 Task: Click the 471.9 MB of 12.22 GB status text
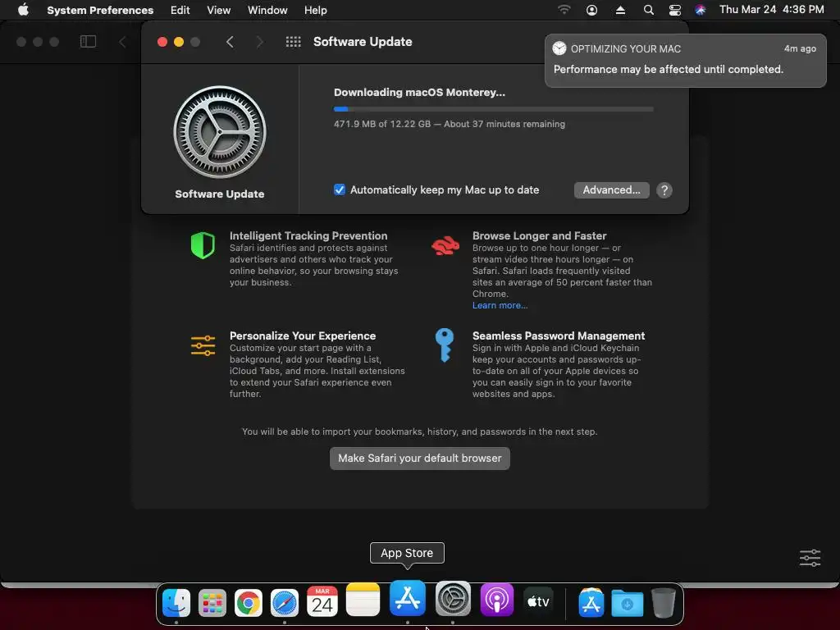[x=450, y=124]
